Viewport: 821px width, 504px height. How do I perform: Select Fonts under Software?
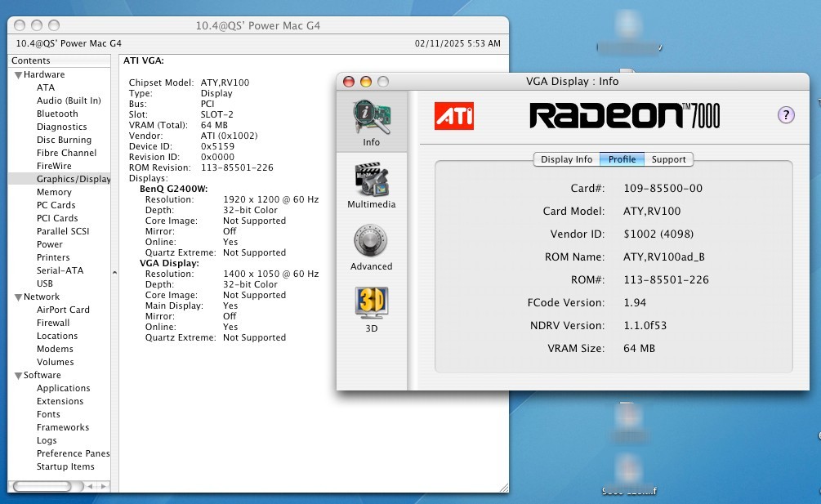[x=48, y=414]
